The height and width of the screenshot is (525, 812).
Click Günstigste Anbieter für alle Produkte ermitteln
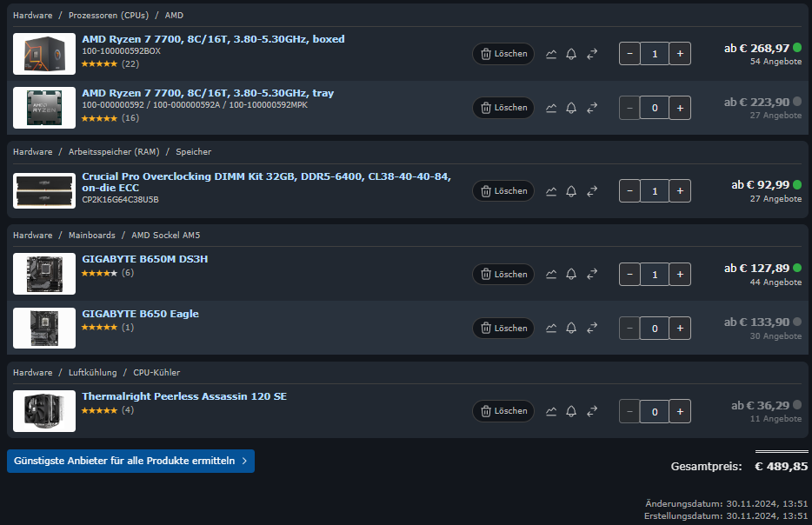(130, 461)
